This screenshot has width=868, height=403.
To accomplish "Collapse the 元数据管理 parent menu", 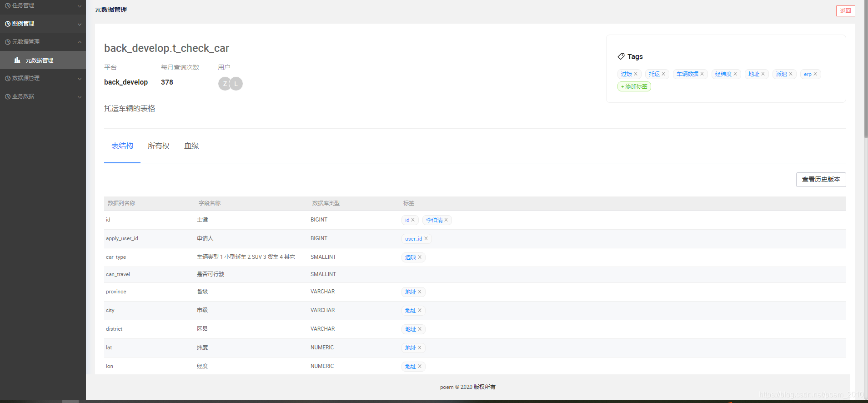I will coord(43,42).
